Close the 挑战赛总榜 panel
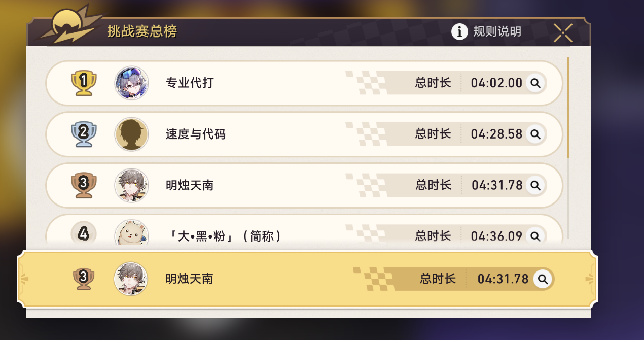644x340 pixels. click(x=563, y=32)
